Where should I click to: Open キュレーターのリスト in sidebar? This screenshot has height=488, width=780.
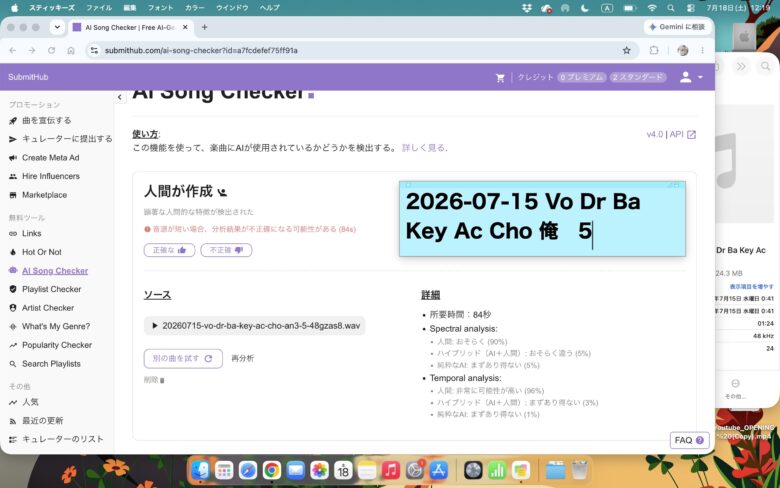(x=63, y=439)
